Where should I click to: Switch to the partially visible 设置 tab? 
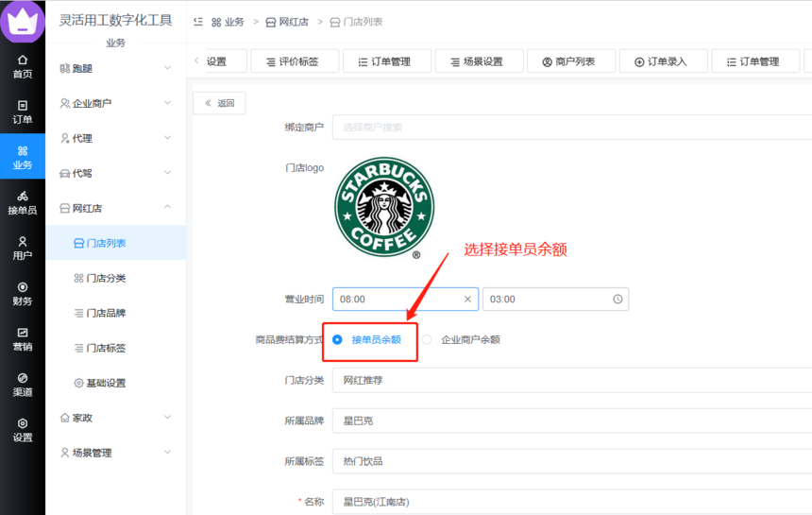[226, 61]
